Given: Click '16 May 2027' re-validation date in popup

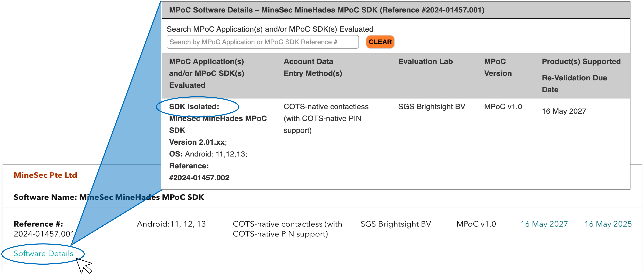Looking at the screenshot, I should [564, 111].
